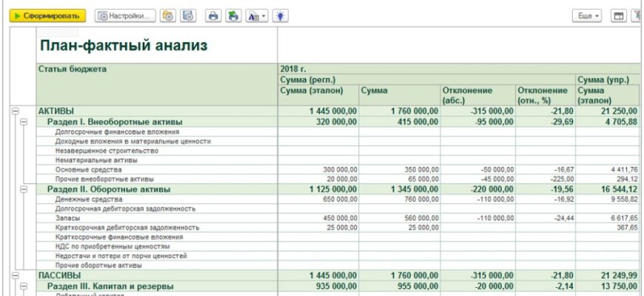Open report settings via Настройки button

pyautogui.click(x=125, y=15)
